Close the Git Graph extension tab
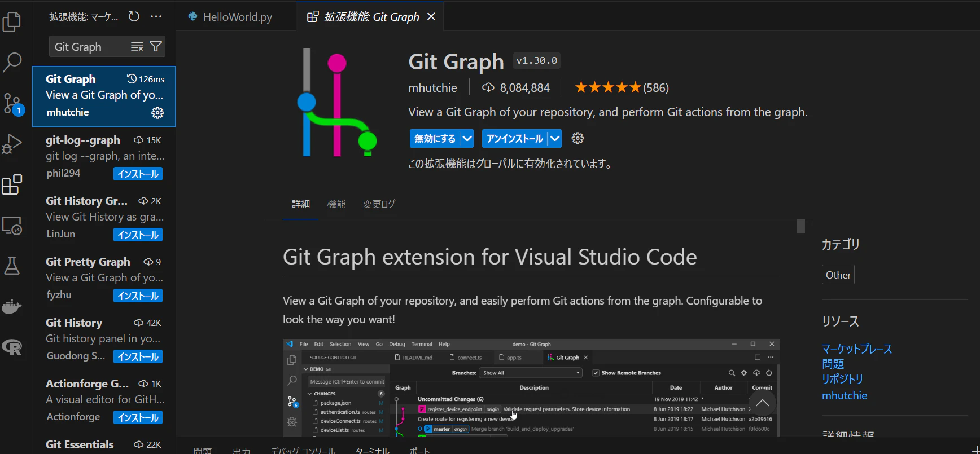 tap(431, 17)
